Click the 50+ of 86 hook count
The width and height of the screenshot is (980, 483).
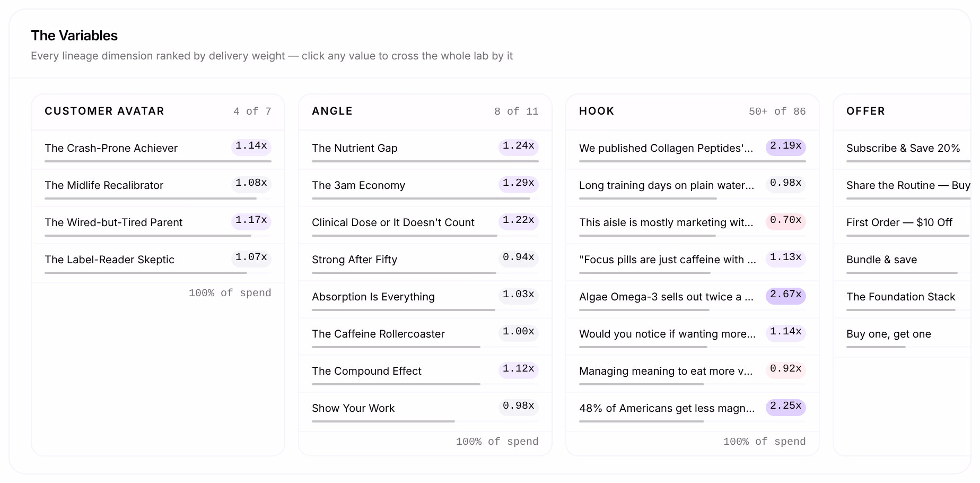pyautogui.click(x=777, y=111)
